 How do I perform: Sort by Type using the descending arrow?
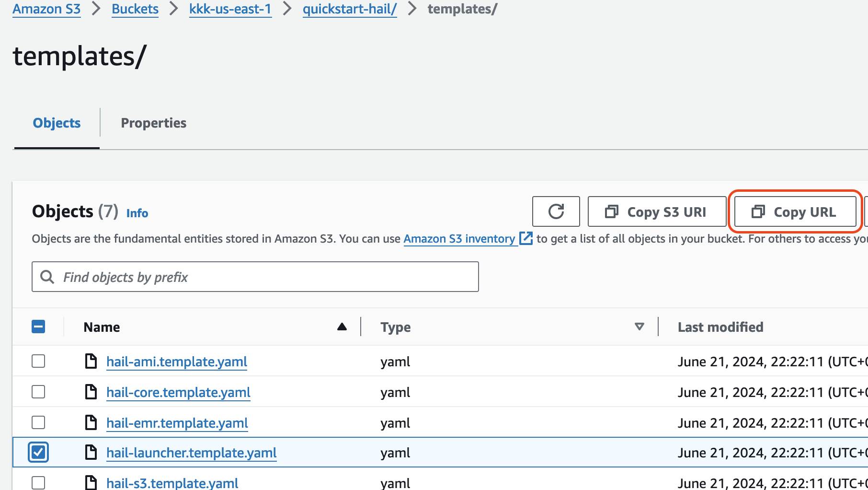coord(639,327)
